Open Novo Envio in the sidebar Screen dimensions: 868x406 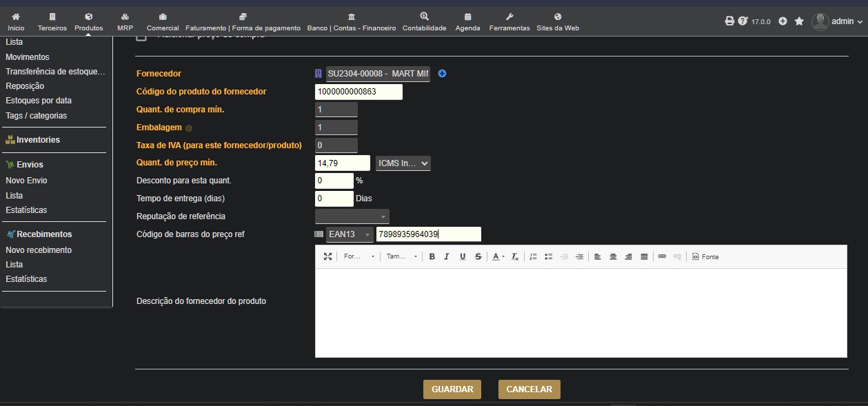pyautogui.click(x=26, y=181)
